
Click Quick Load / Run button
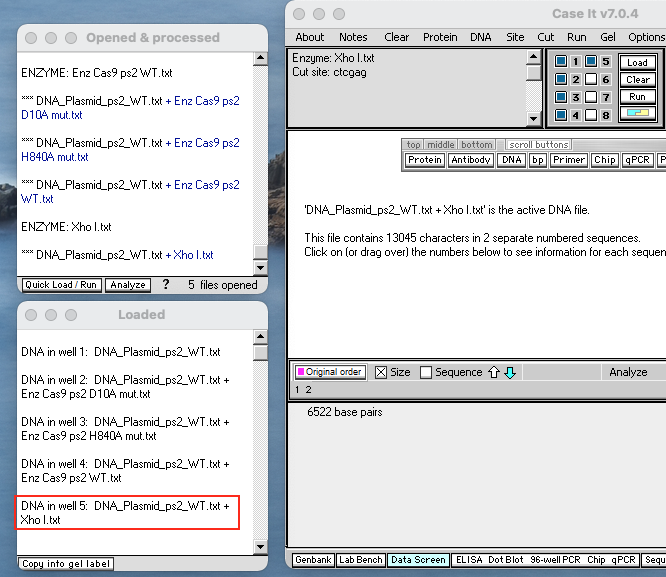[62, 285]
